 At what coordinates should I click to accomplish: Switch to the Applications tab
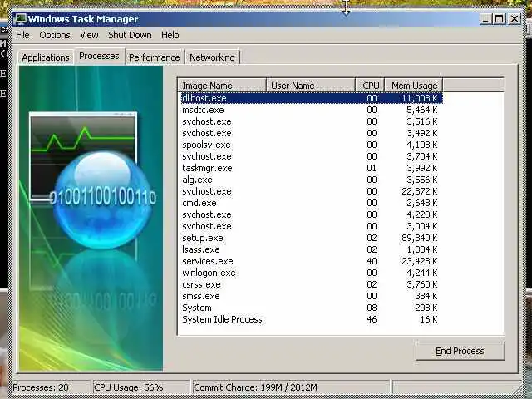point(46,57)
